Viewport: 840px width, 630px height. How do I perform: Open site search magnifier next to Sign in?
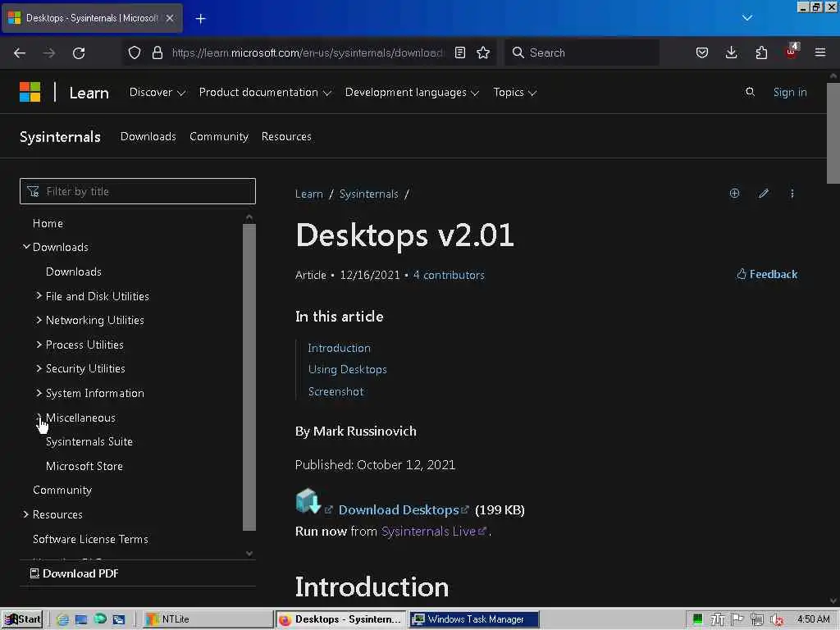[x=750, y=92]
